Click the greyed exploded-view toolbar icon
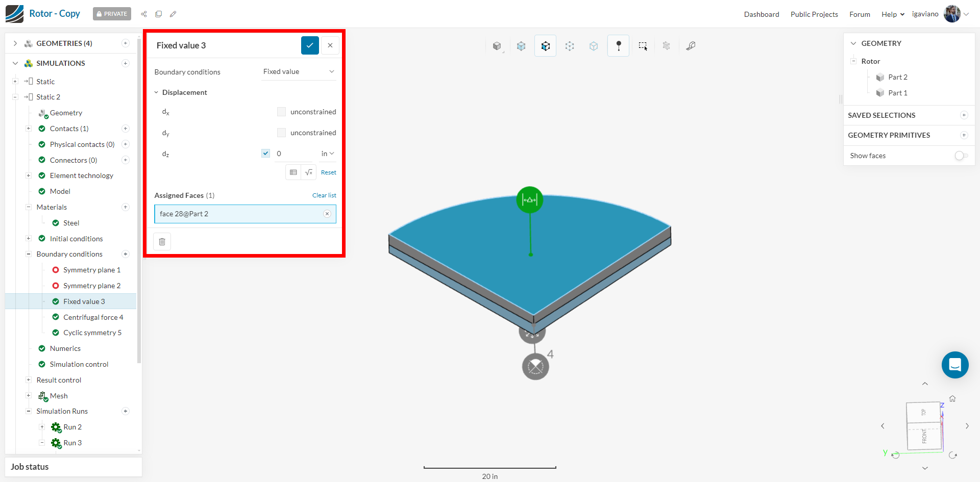Screen dimensions: 980x482 [666, 46]
